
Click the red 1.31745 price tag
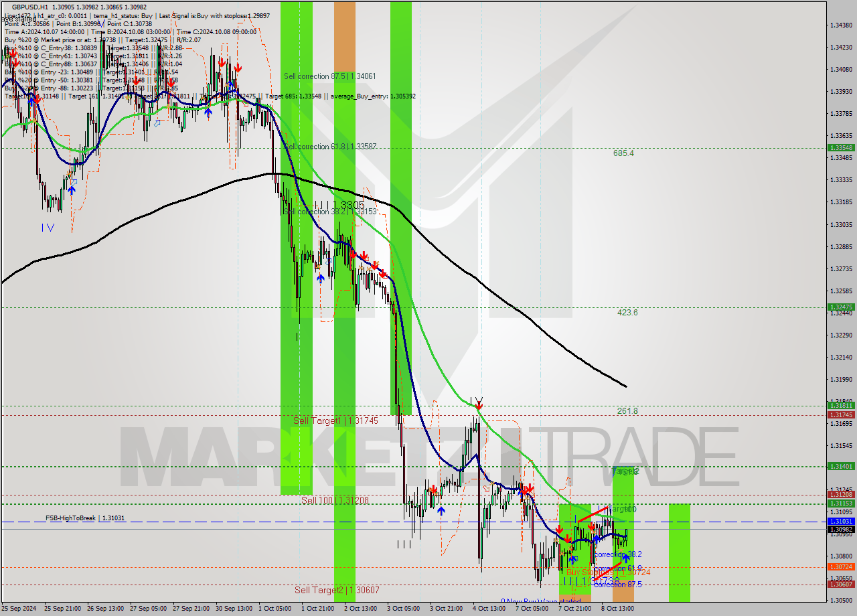(841, 415)
